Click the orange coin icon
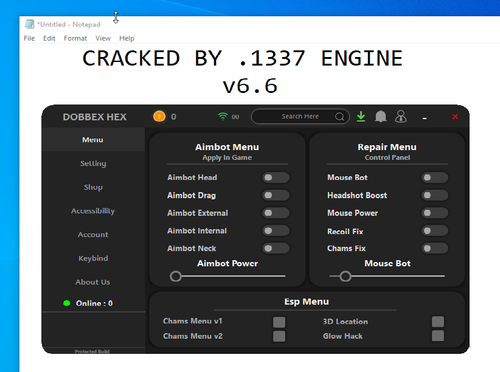 pos(159,116)
